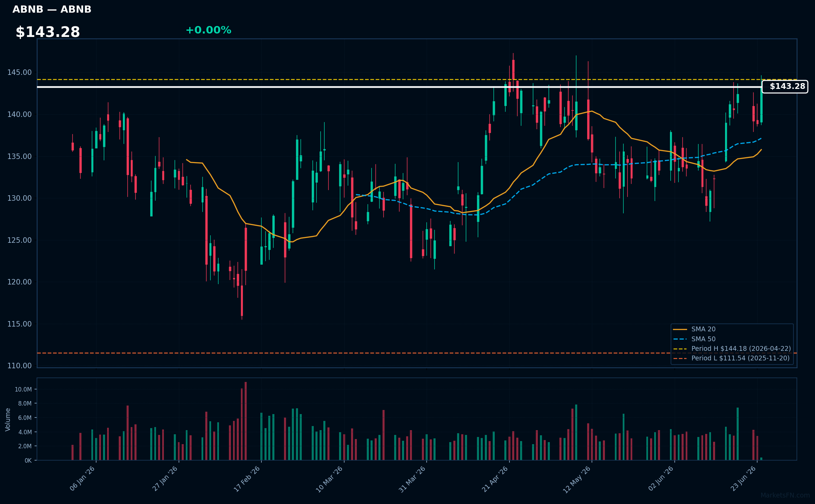Click the $143.28 current price tag

pos(785,87)
